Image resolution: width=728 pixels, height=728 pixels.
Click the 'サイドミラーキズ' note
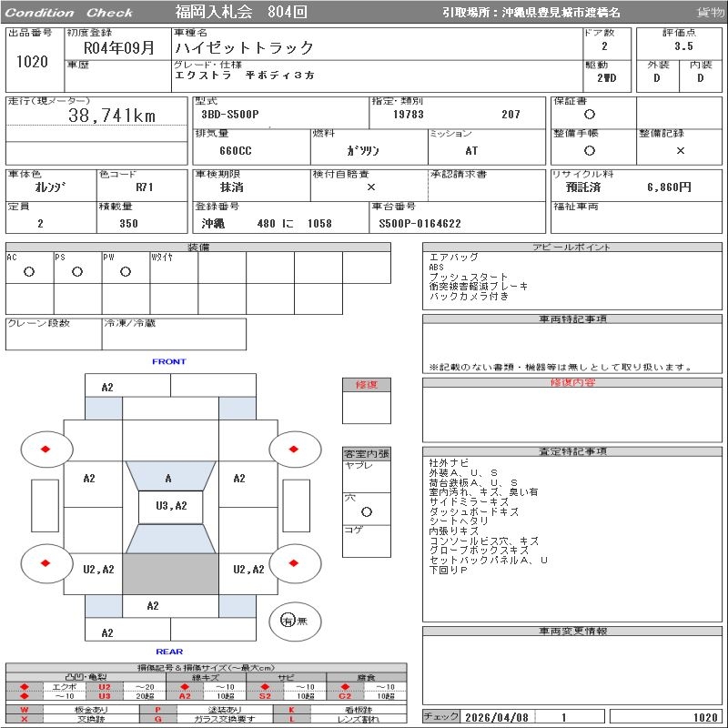[469, 502]
